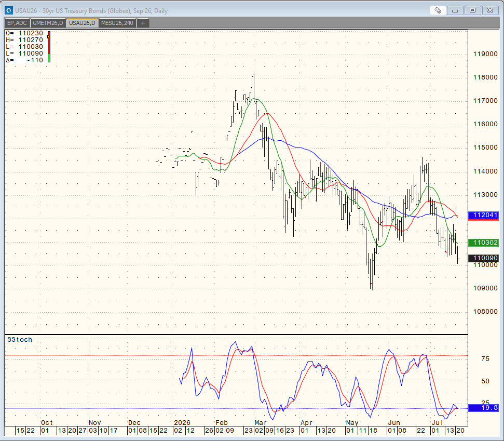
Task: Click the Jul month label on time axis
Action: click(x=437, y=423)
